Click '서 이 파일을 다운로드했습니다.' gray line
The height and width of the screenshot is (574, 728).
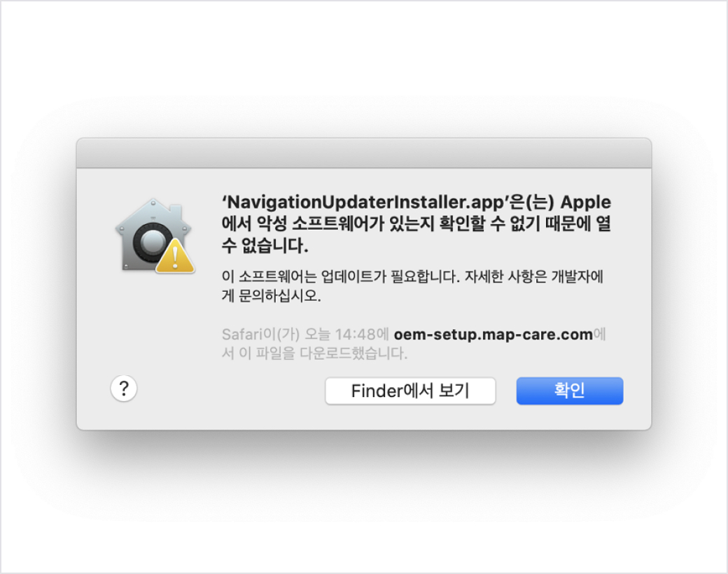click(x=314, y=353)
